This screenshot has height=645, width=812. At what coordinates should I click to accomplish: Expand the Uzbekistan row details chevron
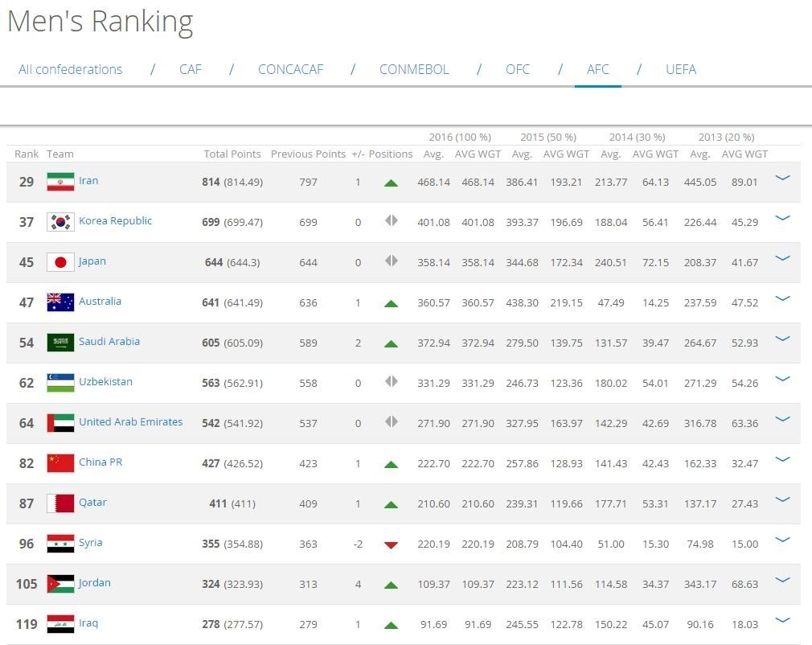[x=782, y=379]
